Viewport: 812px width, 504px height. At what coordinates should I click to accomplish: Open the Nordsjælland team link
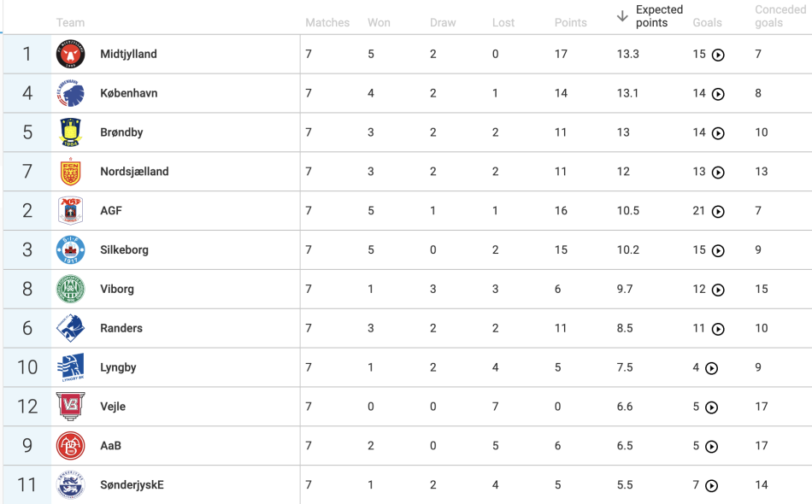(x=135, y=172)
